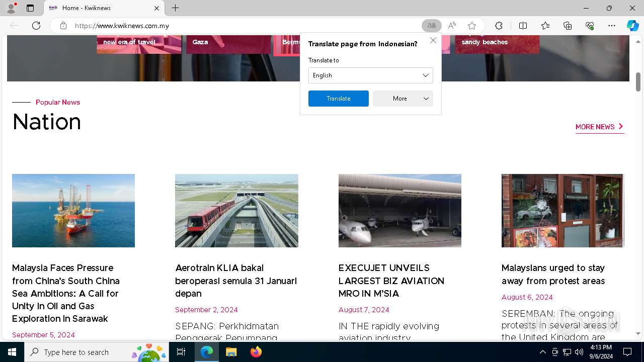Click the taskbar search box
644x362 pixels.
[x=97, y=352]
